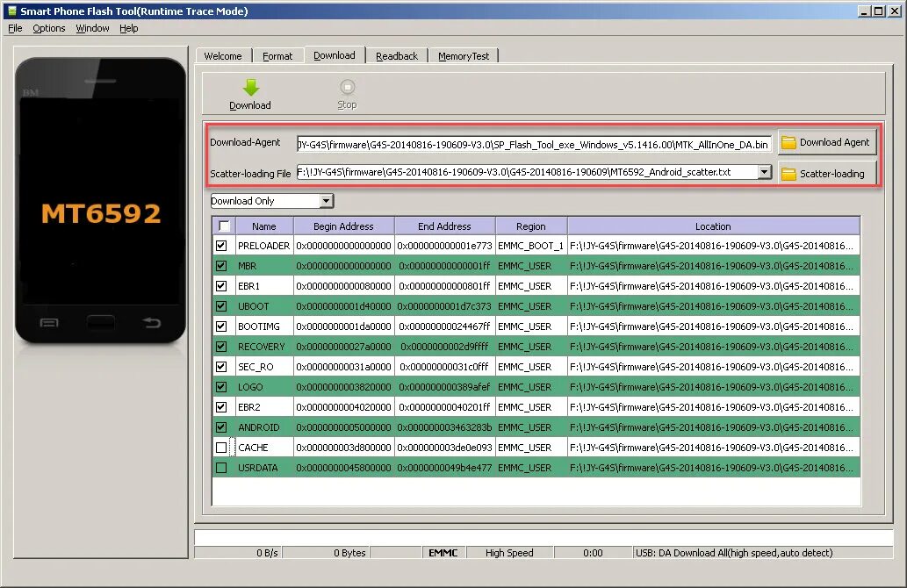The height and width of the screenshot is (588, 907).
Task: Click the Download-Agent path field
Action: 535,145
